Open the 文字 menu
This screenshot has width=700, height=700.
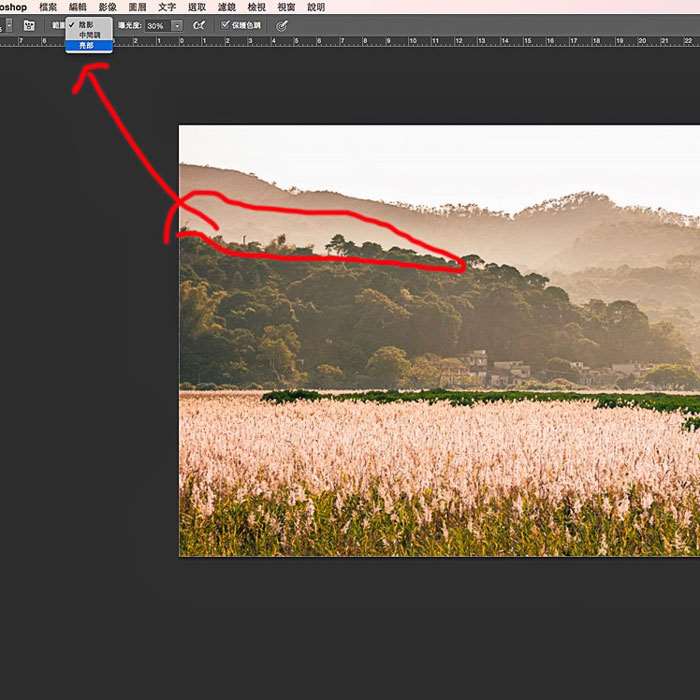tap(167, 7)
